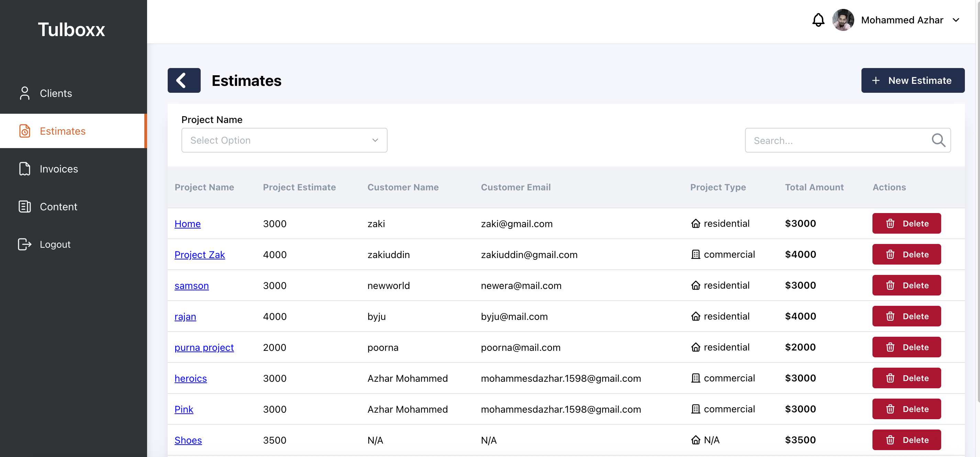
Task: Click the Project Type column header
Action: coord(718,187)
